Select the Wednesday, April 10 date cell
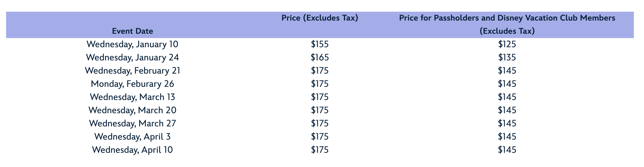Screen dimensions: 644x167 click(133, 150)
